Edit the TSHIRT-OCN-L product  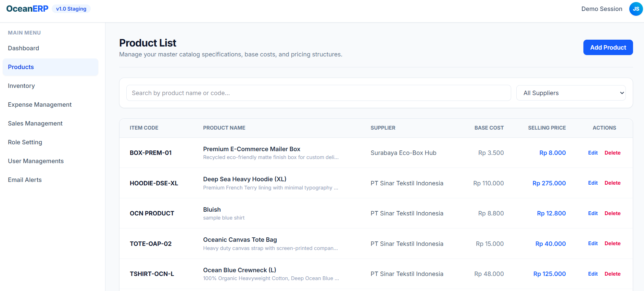(593, 274)
